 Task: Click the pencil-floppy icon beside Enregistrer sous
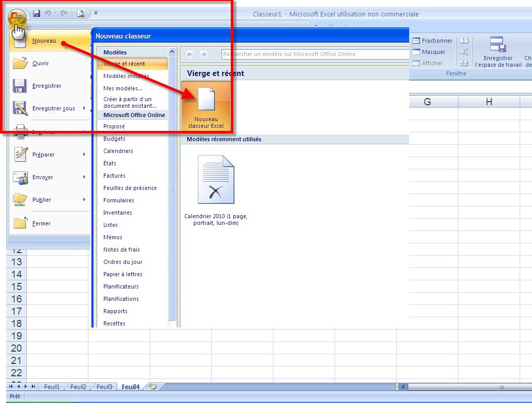20,108
